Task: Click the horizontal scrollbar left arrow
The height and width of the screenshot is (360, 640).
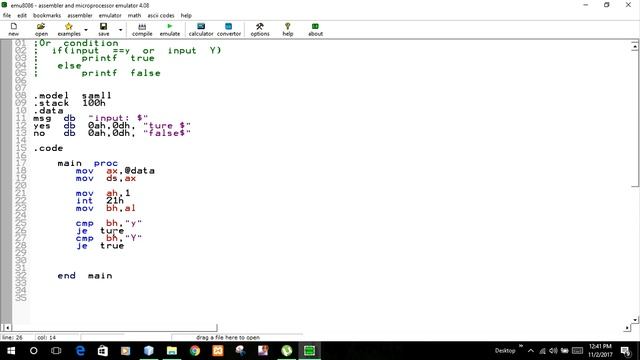Action: 7,327
